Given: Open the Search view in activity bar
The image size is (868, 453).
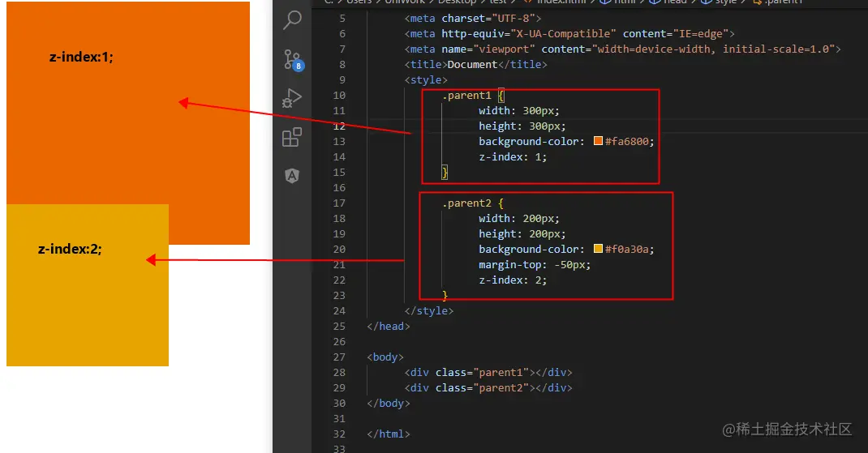Looking at the screenshot, I should (x=292, y=20).
